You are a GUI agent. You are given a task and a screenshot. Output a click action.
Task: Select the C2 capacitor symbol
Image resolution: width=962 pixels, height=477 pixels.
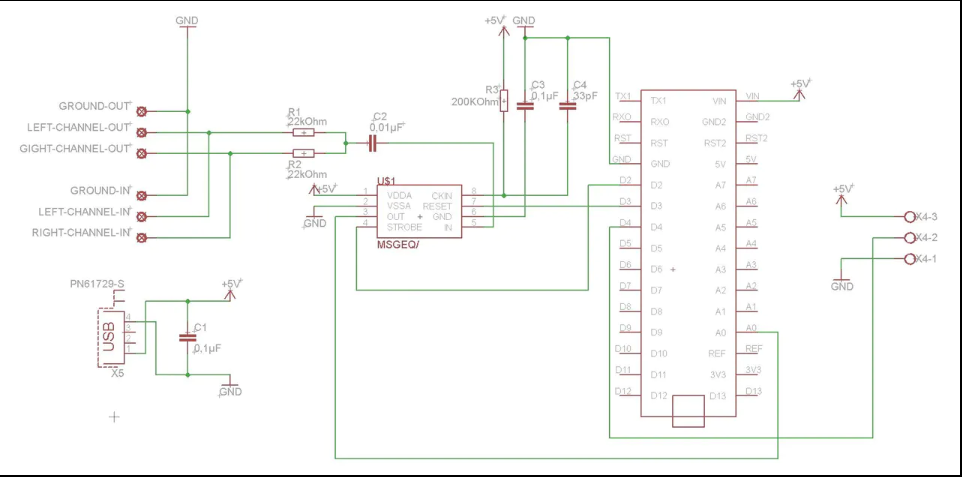(x=371, y=144)
